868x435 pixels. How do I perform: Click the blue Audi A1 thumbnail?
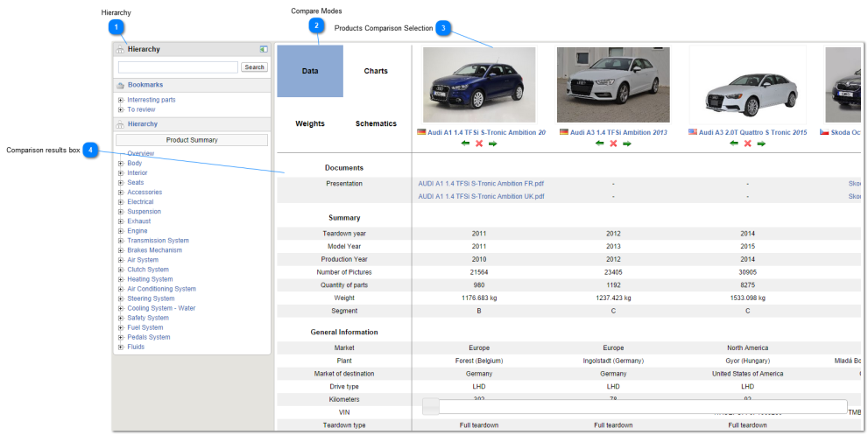pyautogui.click(x=479, y=85)
